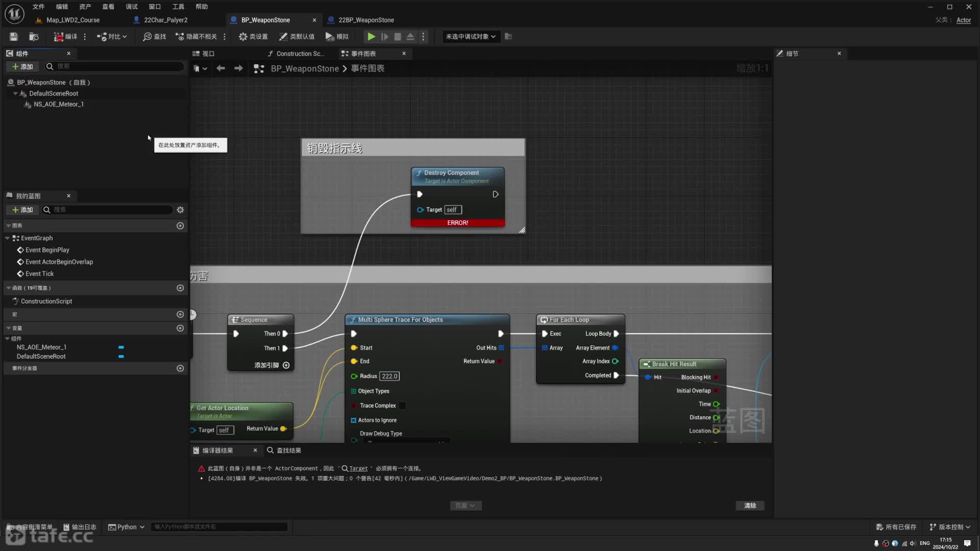
Task: Close the 事件图表 tab
Action: pyautogui.click(x=404, y=54)
